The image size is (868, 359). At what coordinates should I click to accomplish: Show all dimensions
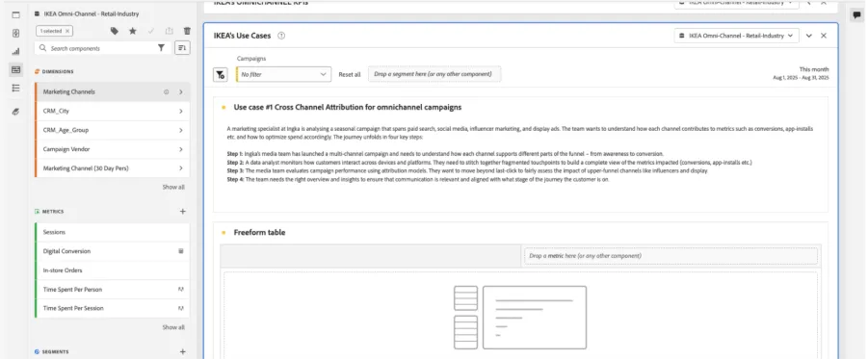(173, 187)
